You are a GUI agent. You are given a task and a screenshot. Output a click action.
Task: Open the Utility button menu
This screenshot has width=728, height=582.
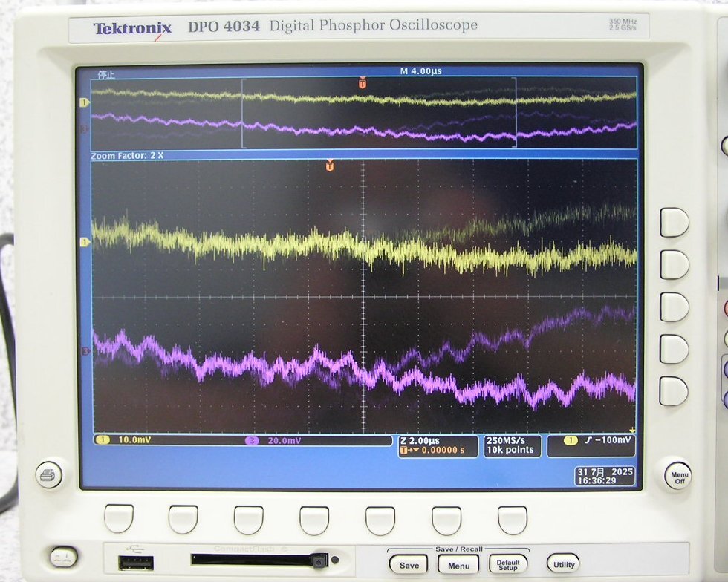point(563,564)
